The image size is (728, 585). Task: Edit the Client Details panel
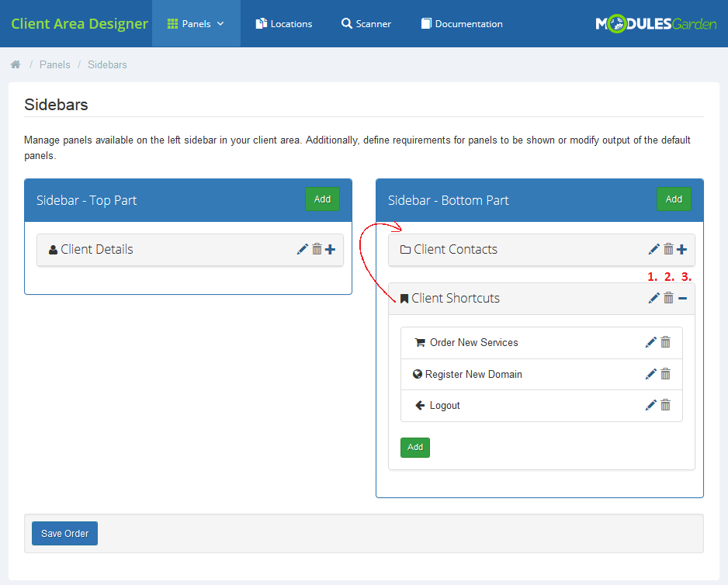(302, 249)
